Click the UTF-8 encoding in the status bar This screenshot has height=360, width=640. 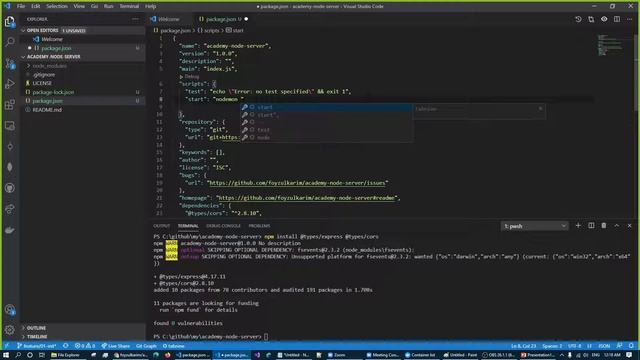574,346
